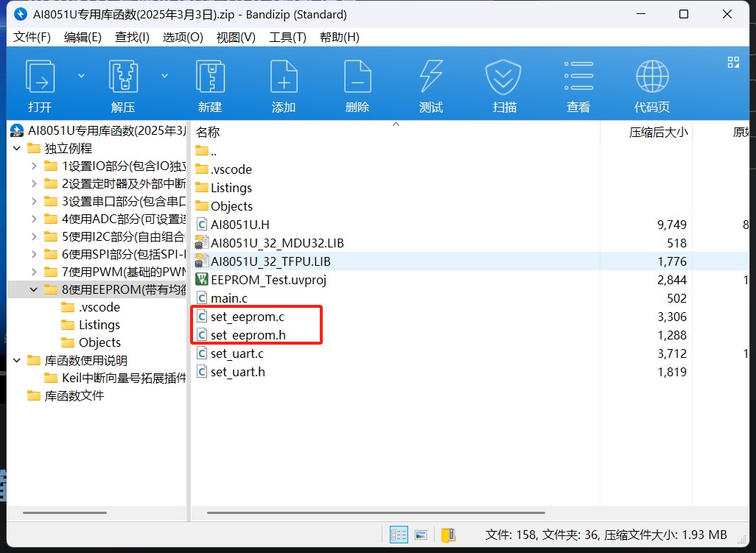Screen dimensions: 756x553
Task: Click the parent folder '..' entry
Action: (x=206, y=151)
